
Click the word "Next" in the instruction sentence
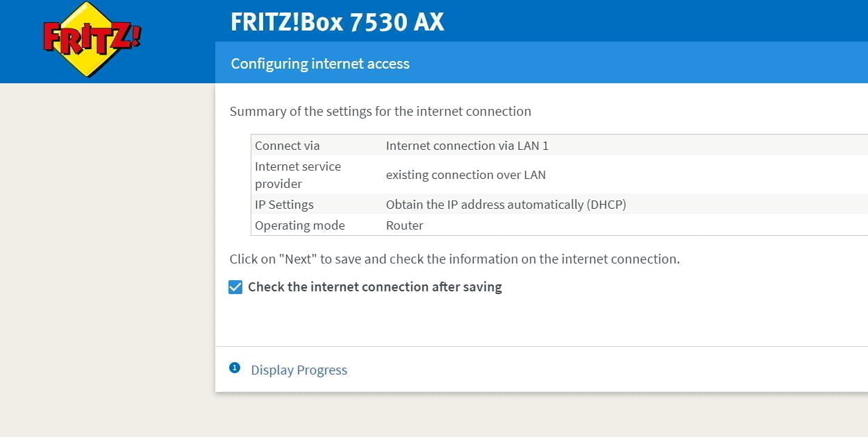pos(298,259)
